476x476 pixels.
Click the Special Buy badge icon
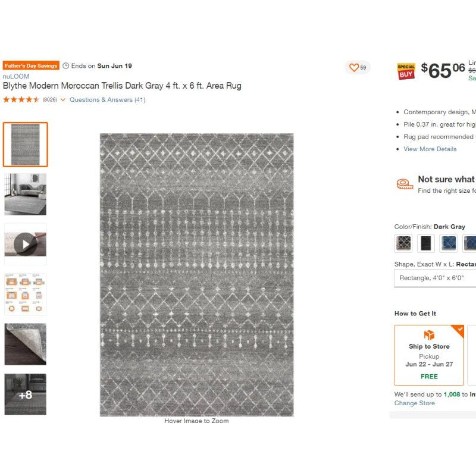point(406,71)
